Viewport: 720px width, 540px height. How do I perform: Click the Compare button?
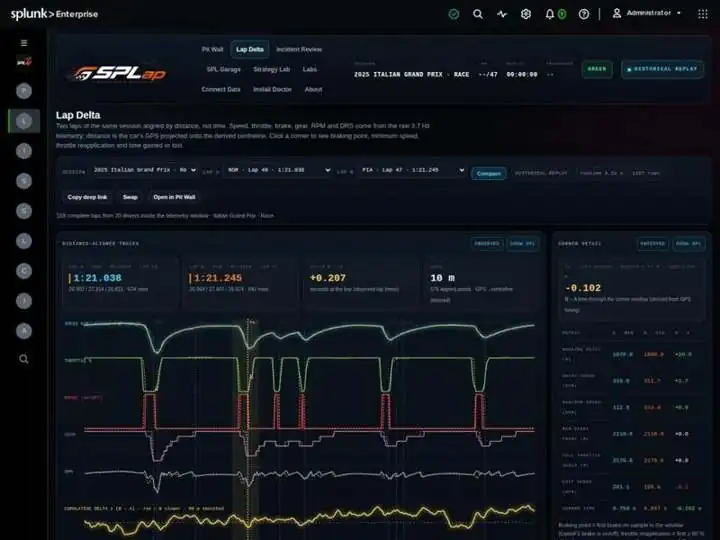[489, 174]
